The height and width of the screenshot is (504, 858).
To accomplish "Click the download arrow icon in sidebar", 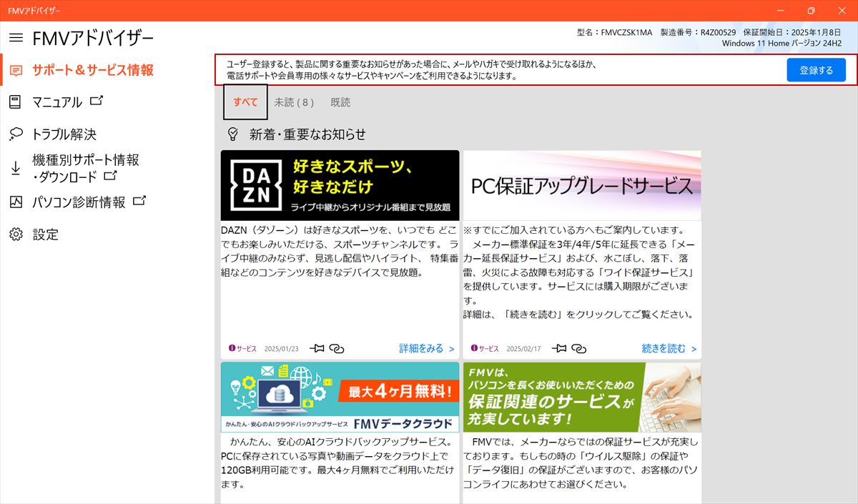I will [x=15, y=169].
